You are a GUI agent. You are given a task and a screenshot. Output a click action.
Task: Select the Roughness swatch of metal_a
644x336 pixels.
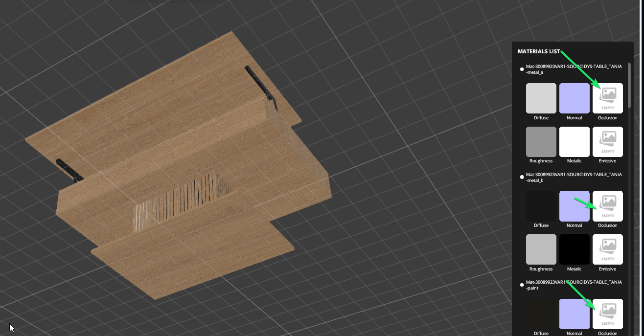pos(541,142)
